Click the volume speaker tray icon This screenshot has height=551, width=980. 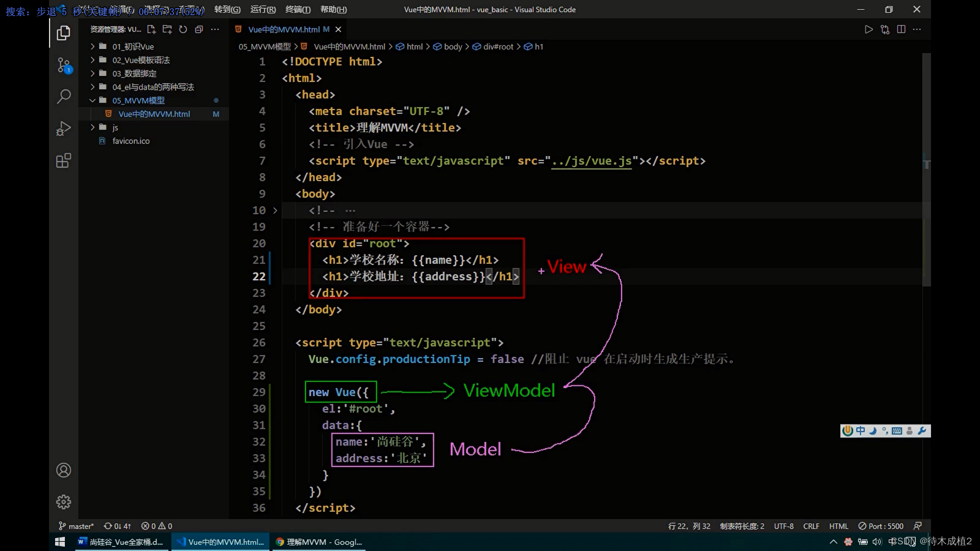click(877, 542)
